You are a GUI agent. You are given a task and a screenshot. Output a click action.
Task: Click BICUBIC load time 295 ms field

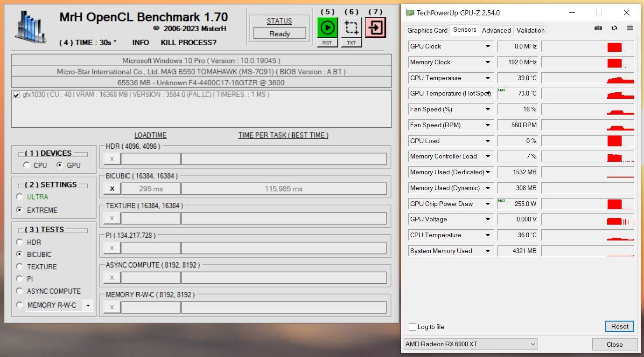pos(151,189)
